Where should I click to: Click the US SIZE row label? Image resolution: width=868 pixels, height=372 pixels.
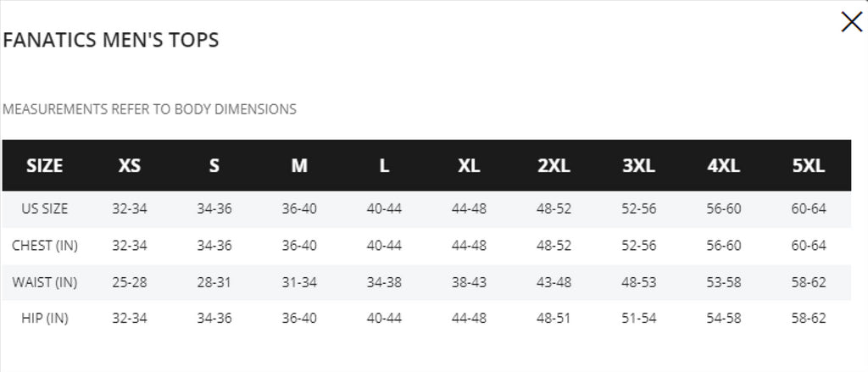pos(45,209)
